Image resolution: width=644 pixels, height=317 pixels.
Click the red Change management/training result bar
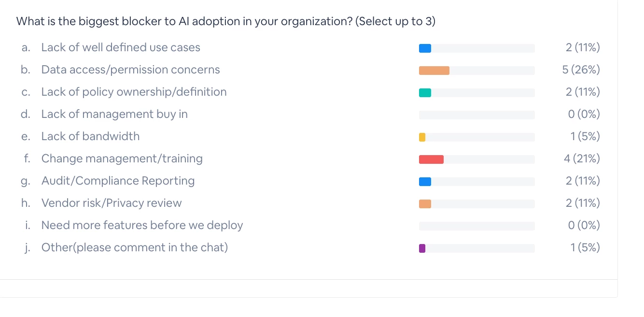(x=431, y=159)
